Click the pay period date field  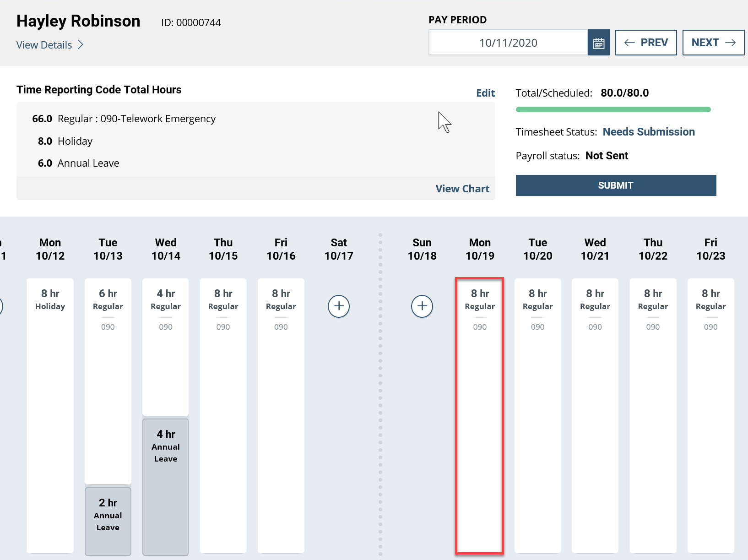tap(507, 42)
